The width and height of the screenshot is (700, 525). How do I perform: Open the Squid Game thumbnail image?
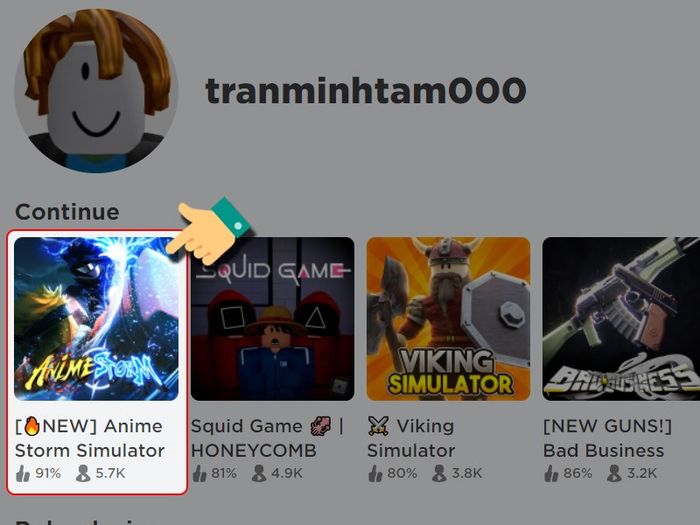[x=272, y=319]
